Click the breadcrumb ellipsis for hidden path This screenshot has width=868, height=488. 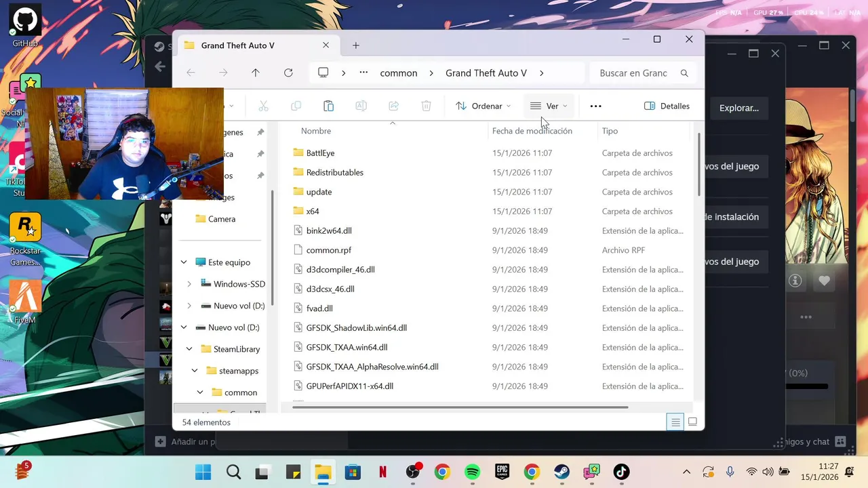tap(363, 73)
